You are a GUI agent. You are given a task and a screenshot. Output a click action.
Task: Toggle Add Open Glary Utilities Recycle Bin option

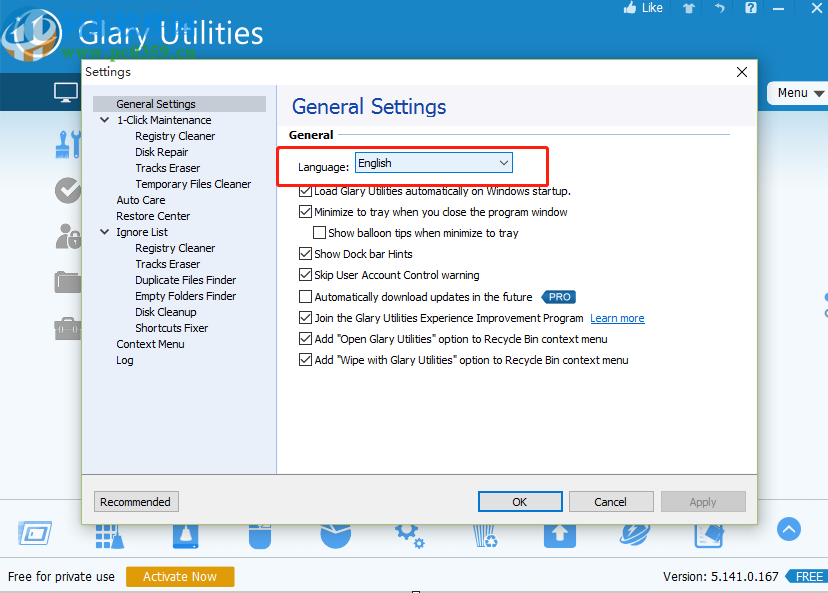tap(305, 338)
